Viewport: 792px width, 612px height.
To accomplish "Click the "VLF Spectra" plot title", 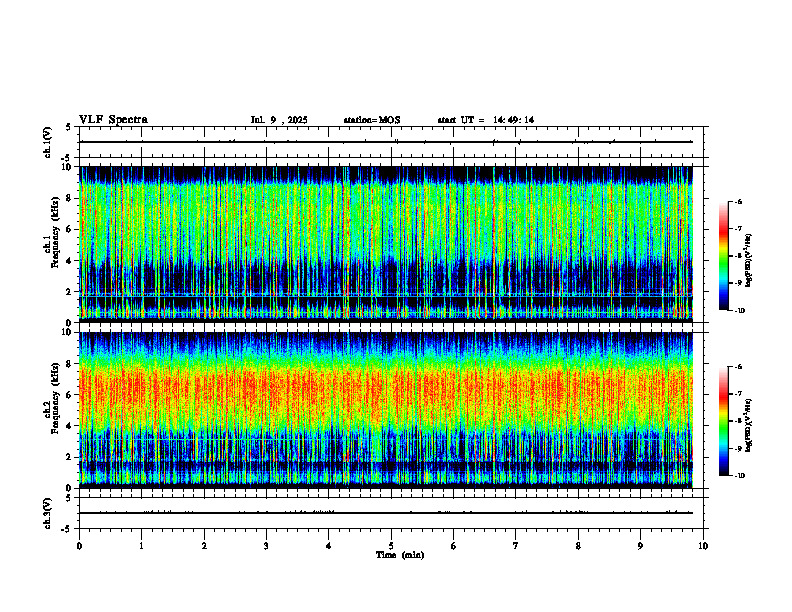I will 113,120.
